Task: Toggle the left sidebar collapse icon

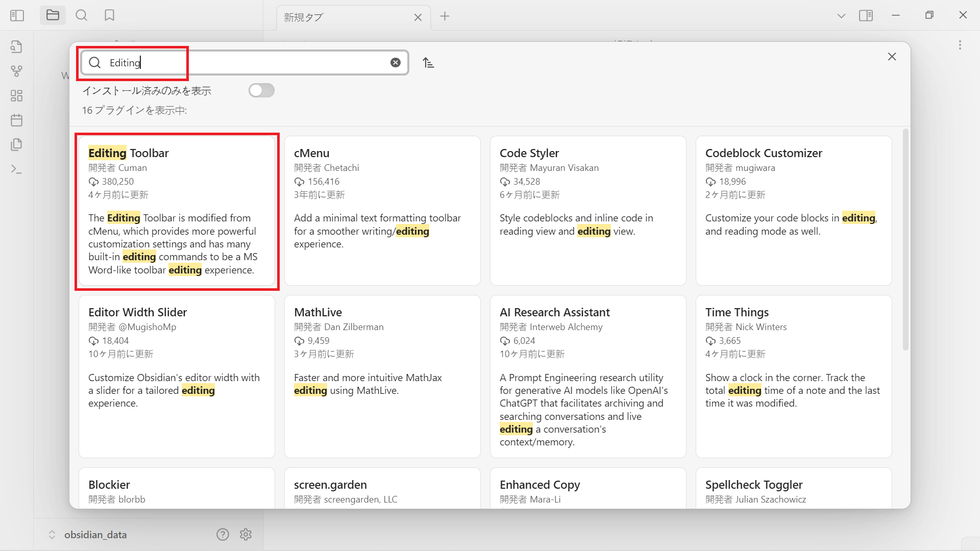Action: coord(17,15)
